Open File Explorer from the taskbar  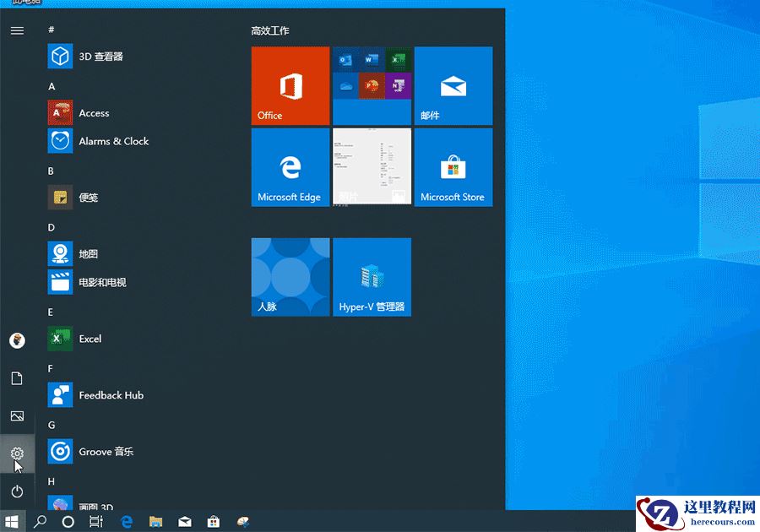tap(156, 521)
